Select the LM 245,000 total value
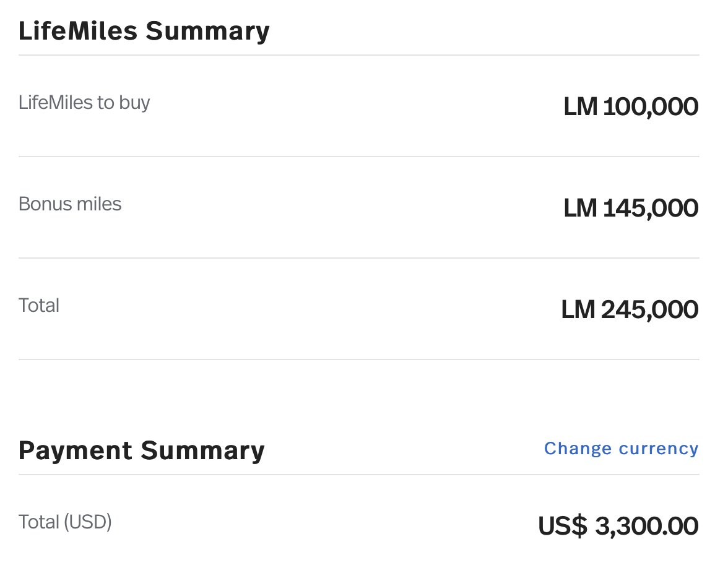 point(630,309)
